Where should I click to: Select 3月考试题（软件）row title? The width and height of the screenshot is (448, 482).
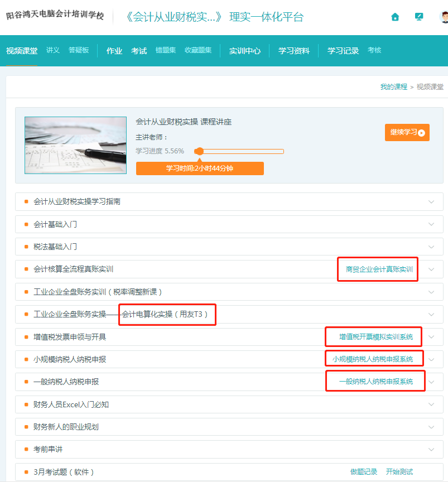[64, 472]
